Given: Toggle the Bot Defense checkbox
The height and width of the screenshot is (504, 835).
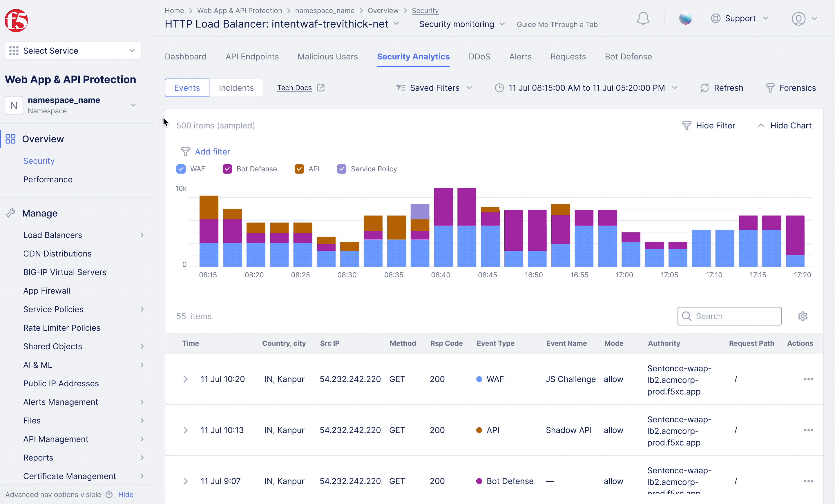Looking at the screenshot, I should (x=227, y=169).
